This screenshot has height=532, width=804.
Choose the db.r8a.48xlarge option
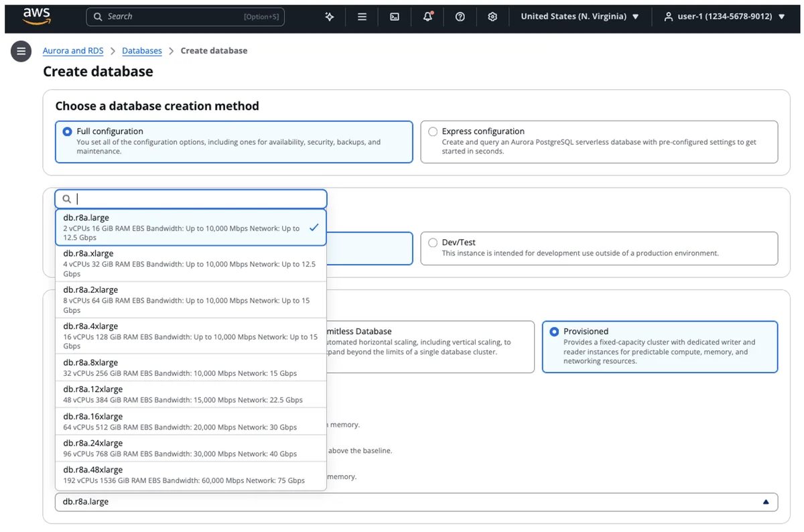pyautogui.click(x=191, y=475)
